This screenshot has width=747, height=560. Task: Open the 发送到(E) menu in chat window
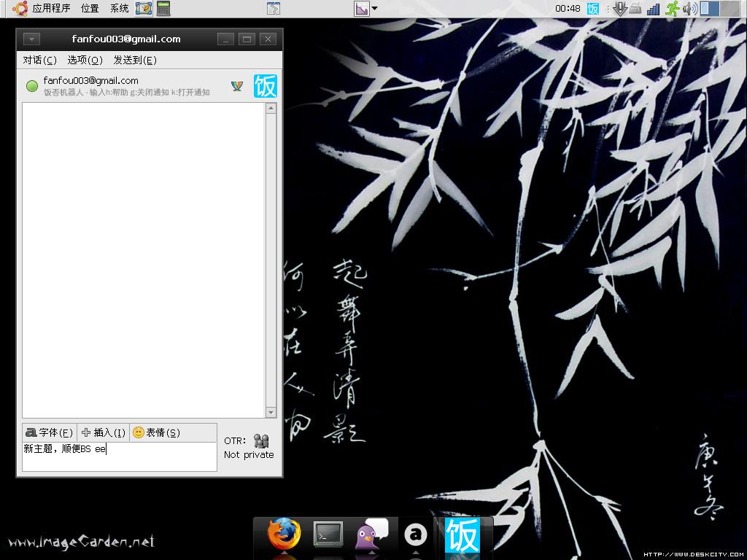pyautogui.click(x=135, y=60)
